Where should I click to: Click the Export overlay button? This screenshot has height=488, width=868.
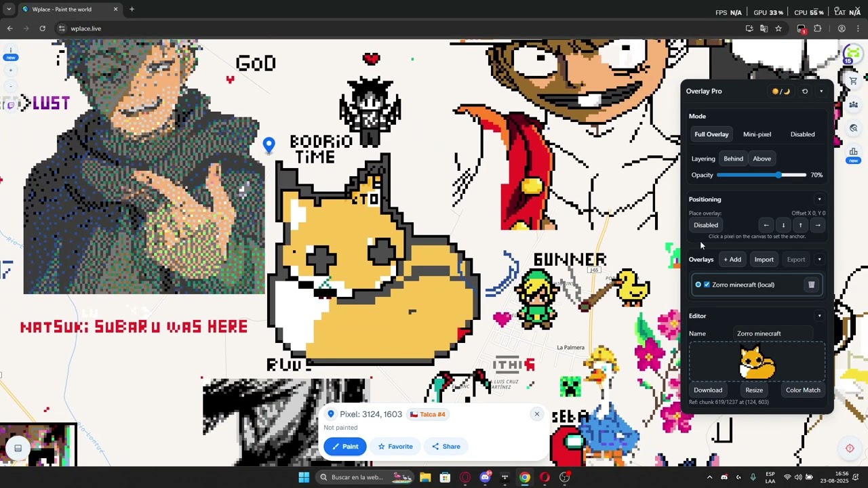tap(796, 260)
